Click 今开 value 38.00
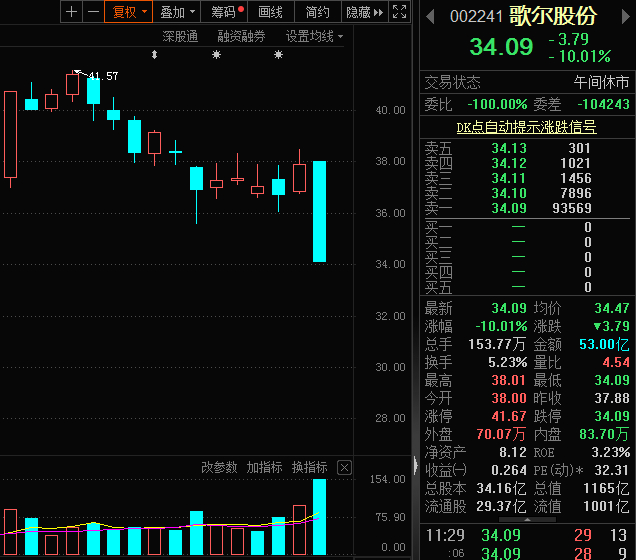Screen dimensions: 636x560 tap(509, 398)
